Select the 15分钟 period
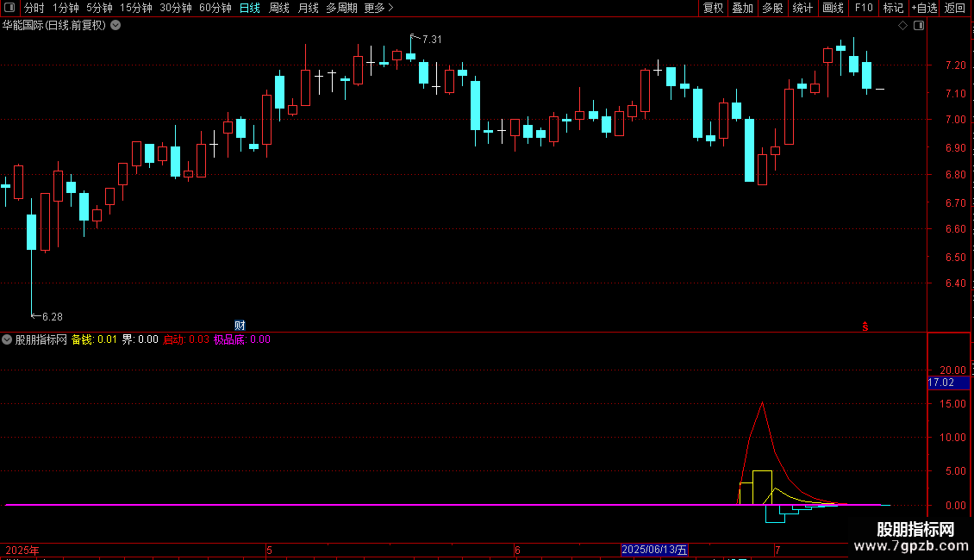This screenshot has width=974, height=560. [135, 8]
